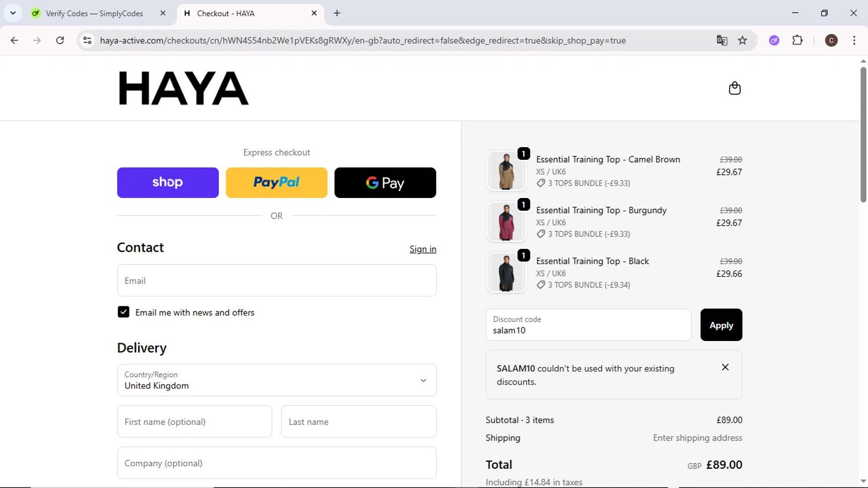Open the Chrome profile avatar
Viewport: 868px width, 488px height.
point(831,41)
